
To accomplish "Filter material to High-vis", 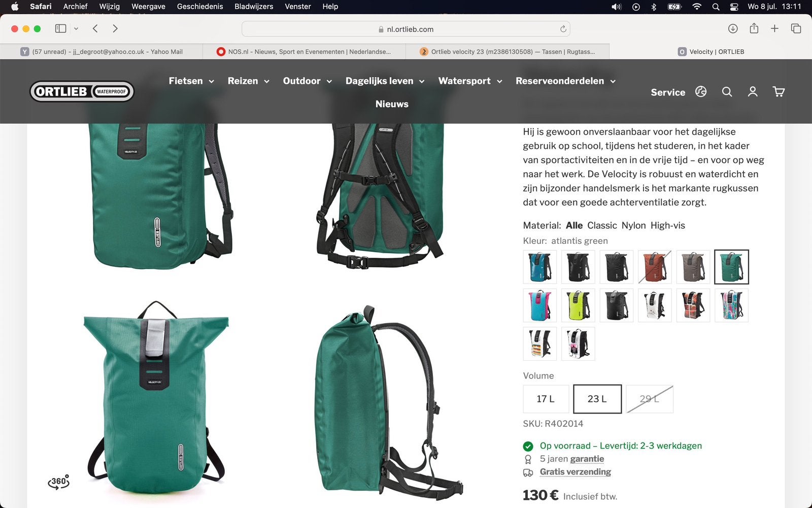I will click(x=667, y=225).
